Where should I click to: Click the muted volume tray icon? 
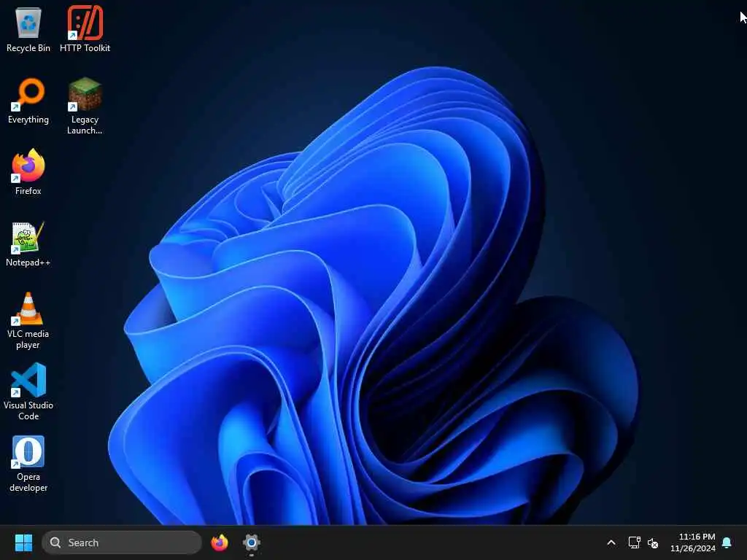[x=653, y=542]
